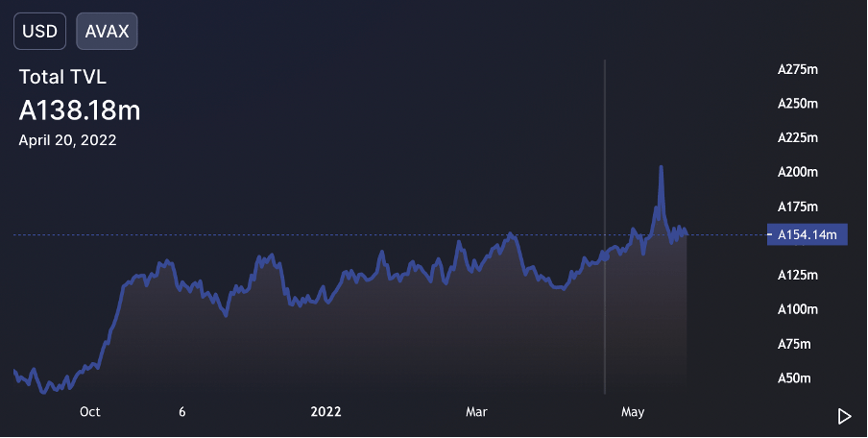Click the A75m axis label

coord(794,344)
